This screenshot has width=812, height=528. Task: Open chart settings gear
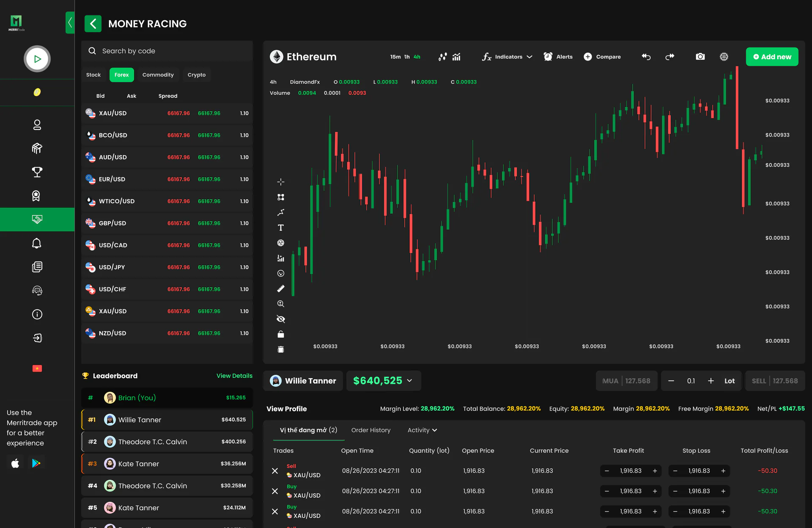coord(724,57)
